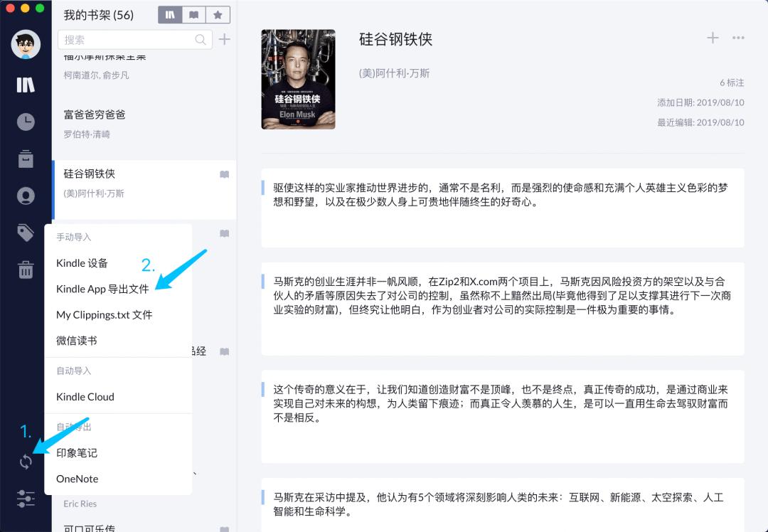Click the bookmark icon next to 硅谷钢铁侠

224,174
